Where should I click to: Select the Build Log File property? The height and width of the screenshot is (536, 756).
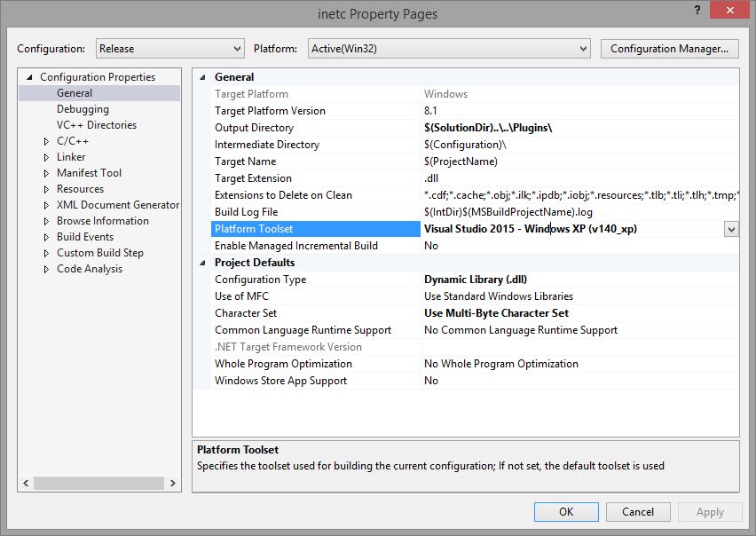[x=246, y=212]
